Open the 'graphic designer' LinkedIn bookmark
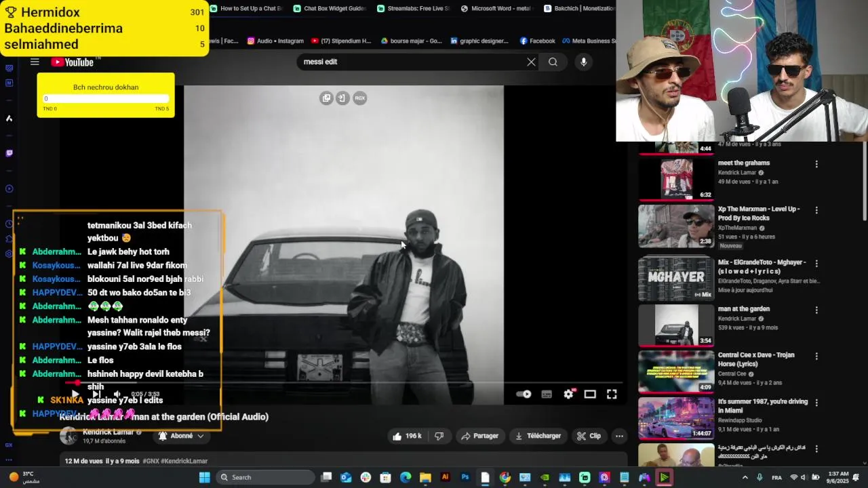Image resolution: width=868 pixels, height=488 pixels. pos(479,41)
